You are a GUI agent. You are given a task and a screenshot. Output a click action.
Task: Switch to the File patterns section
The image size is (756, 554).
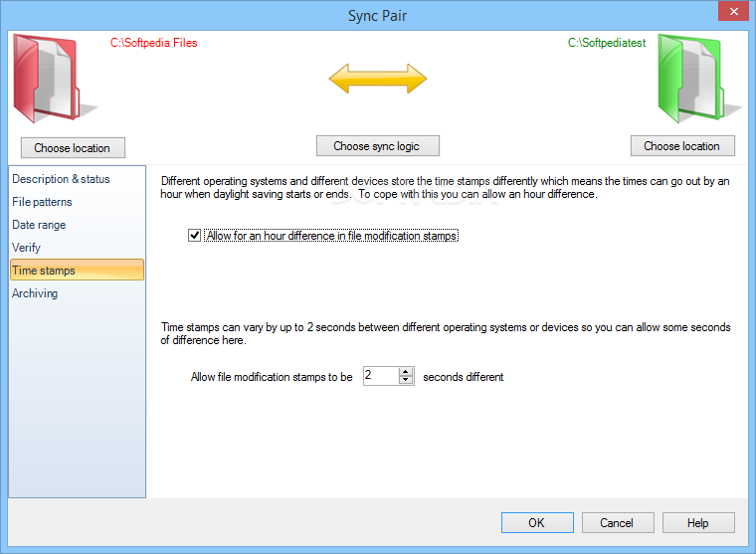pos(77,202)
